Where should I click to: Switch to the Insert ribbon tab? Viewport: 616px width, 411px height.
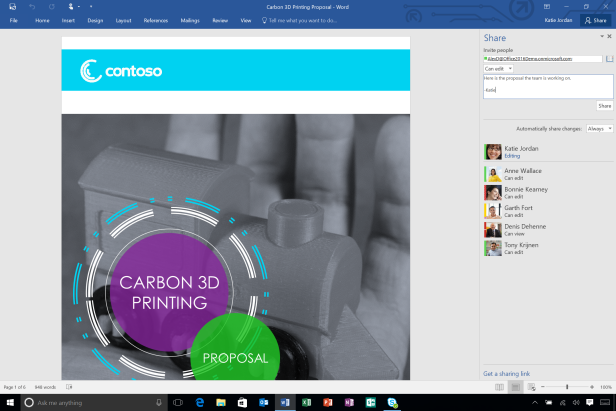pos(68,20)
